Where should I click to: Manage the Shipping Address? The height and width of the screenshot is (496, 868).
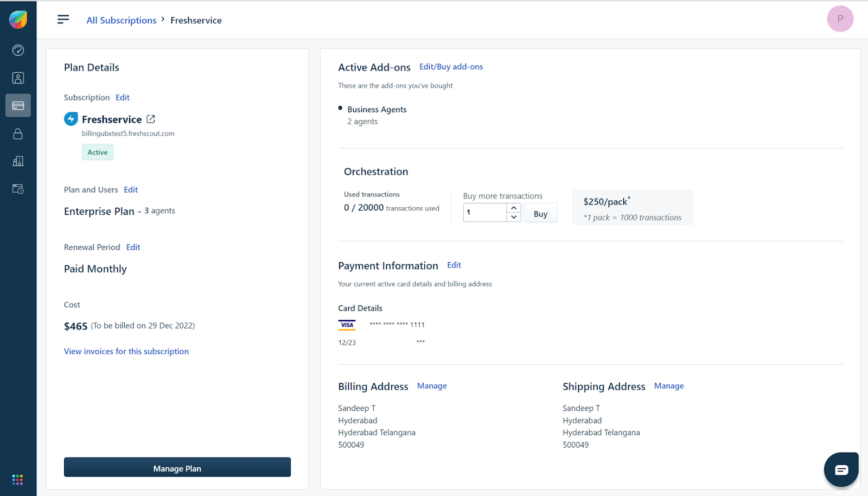point(669,386)
